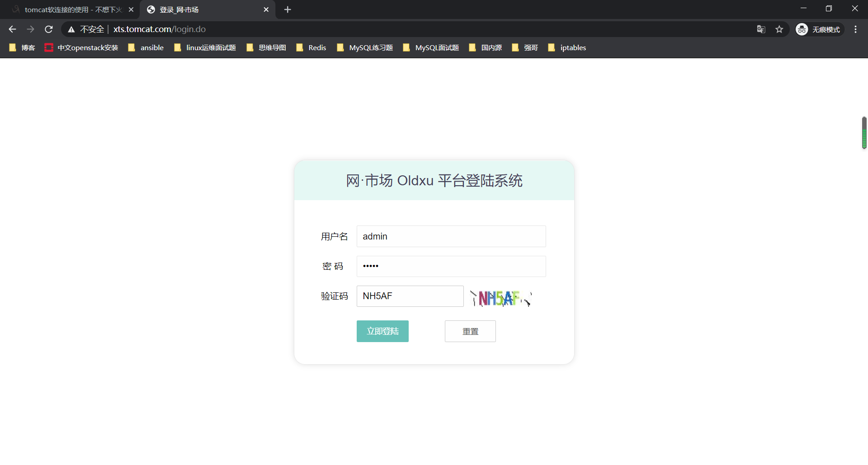
Task: Click the 网·市场 Oldxu 平台登陆系统 heading
Action: 434,181
